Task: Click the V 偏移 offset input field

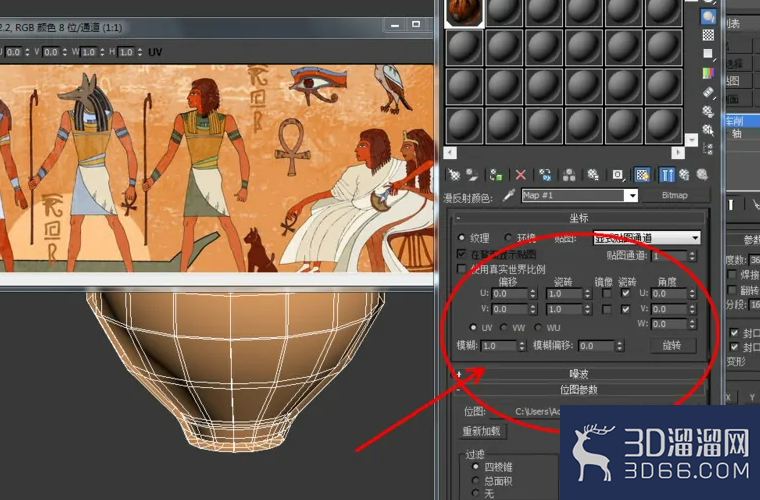Action: pos(509,309)
